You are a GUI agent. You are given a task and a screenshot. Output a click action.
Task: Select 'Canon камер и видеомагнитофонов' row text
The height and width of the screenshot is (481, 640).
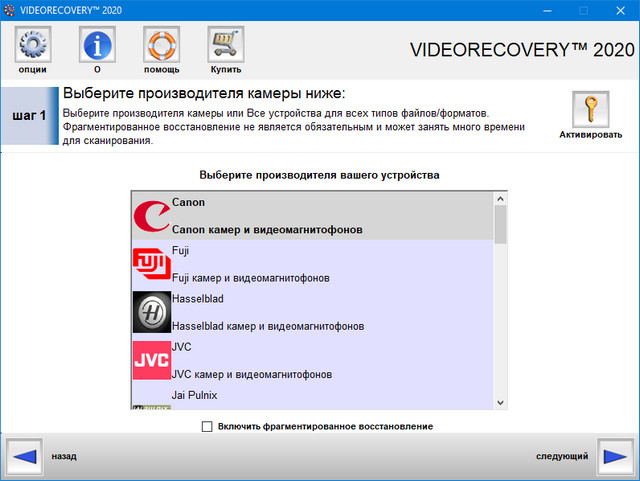click(x=267, y=229)
